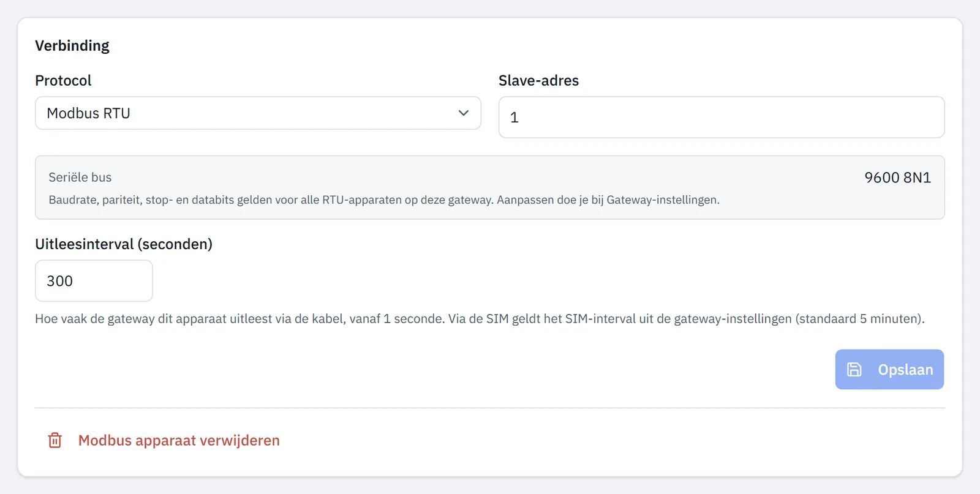Click the Opslaan button
This screenshot has height=494, width=980.
pyautogui.click(x=889, y=369)
